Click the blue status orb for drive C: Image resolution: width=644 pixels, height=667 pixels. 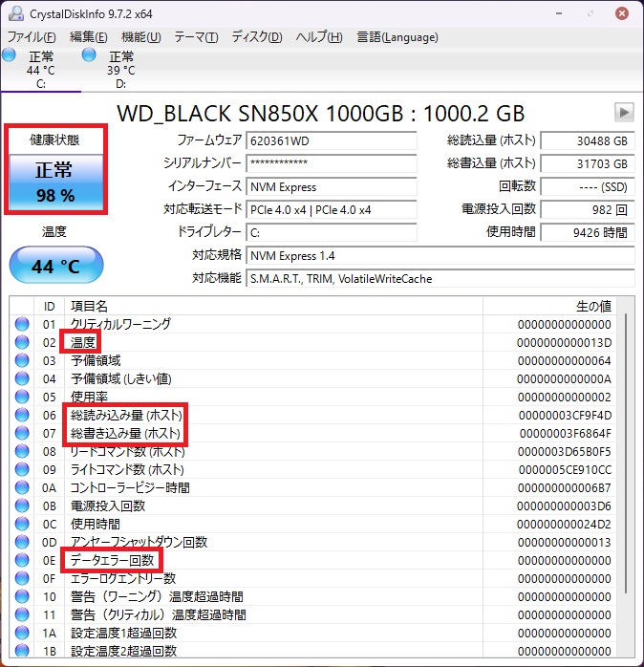point(10,56)
